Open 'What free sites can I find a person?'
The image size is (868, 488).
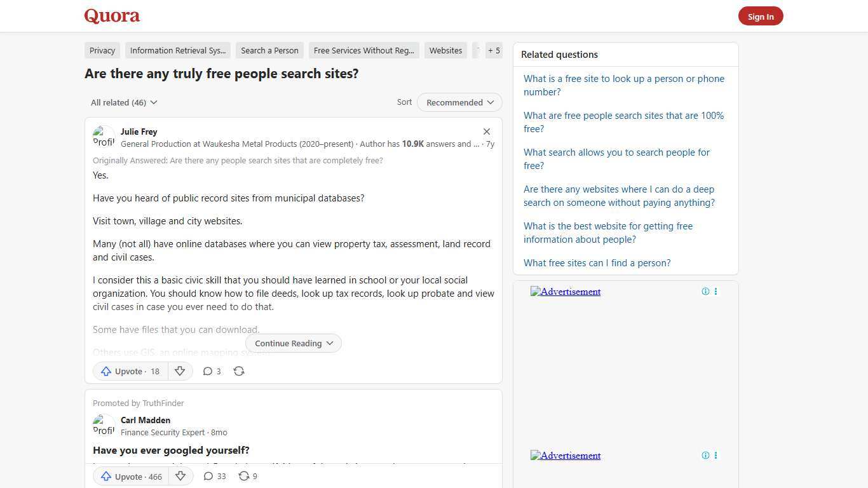[x=597, y=262]
